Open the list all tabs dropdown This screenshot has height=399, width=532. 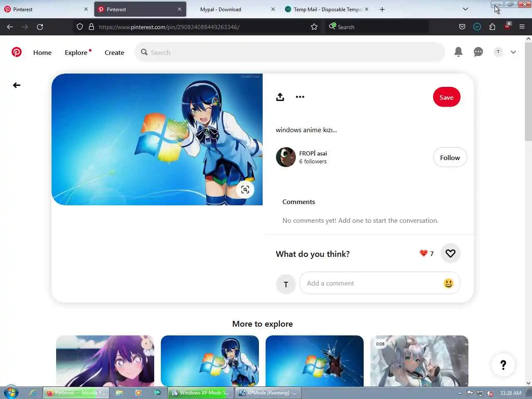click(x=465, y=9)
